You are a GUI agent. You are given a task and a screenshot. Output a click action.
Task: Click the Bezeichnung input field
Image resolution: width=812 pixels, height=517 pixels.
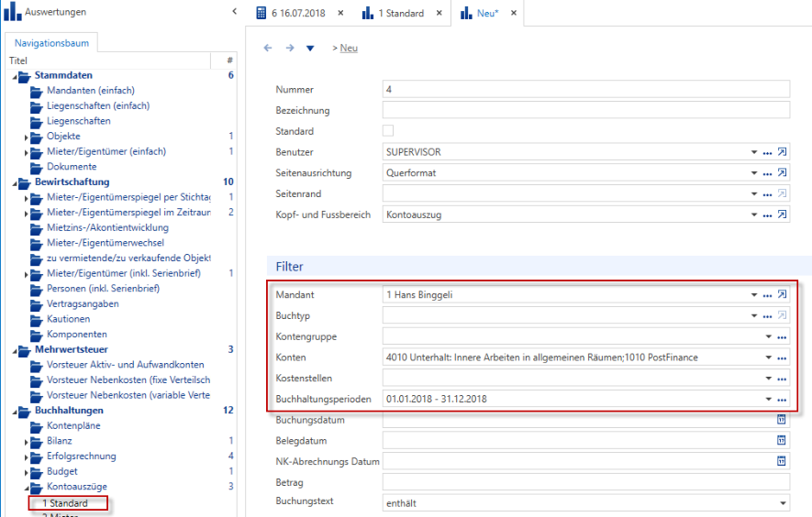click(x=586, y=110)
